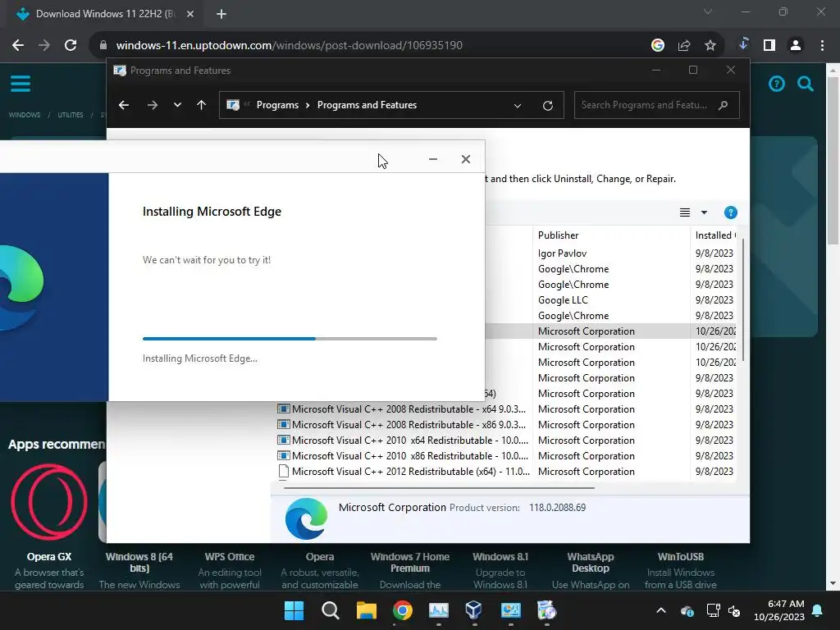The height and width of the screenshot is (630, 840).
Task: Open Chrome three-dot menu
Action: (822, 46)
